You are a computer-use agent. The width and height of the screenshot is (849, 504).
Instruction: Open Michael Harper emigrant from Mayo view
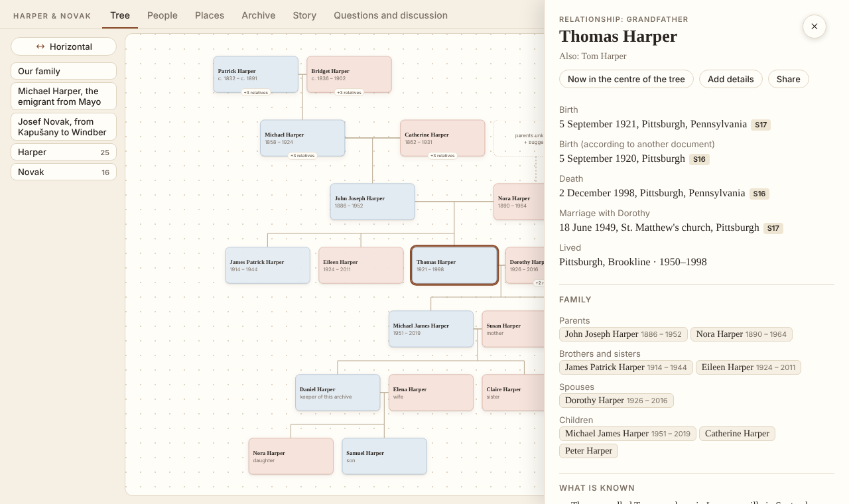pyautogui.click(x=64, y=96)
